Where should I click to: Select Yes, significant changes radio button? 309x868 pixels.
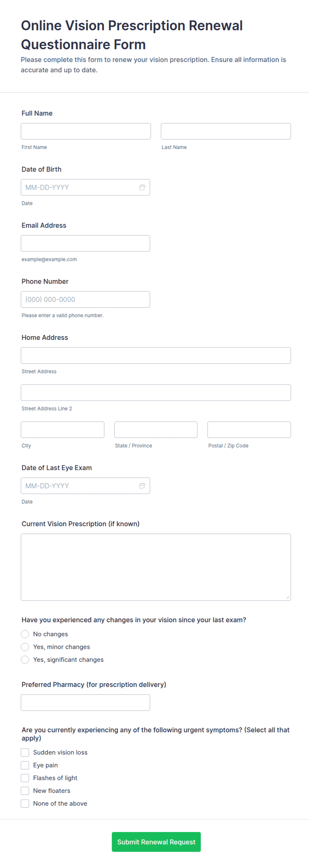[25, 660]
